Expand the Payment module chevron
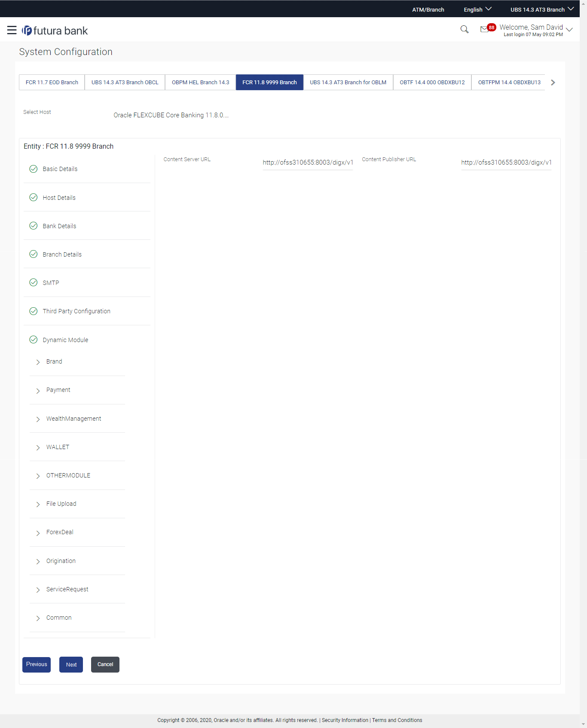 pos(38,391)
